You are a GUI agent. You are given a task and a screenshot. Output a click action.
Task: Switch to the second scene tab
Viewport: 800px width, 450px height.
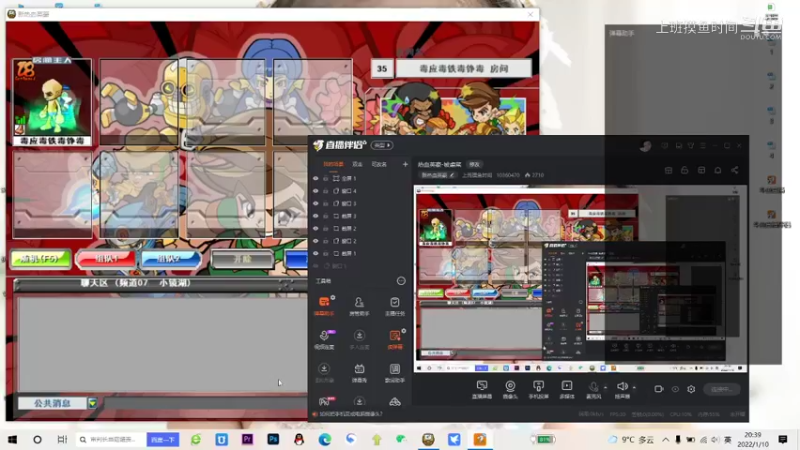pyautogui.click(x=357, y=164)
